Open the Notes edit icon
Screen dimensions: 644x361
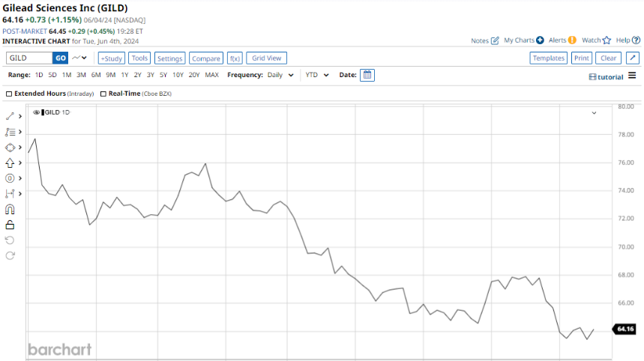(495, 40)
